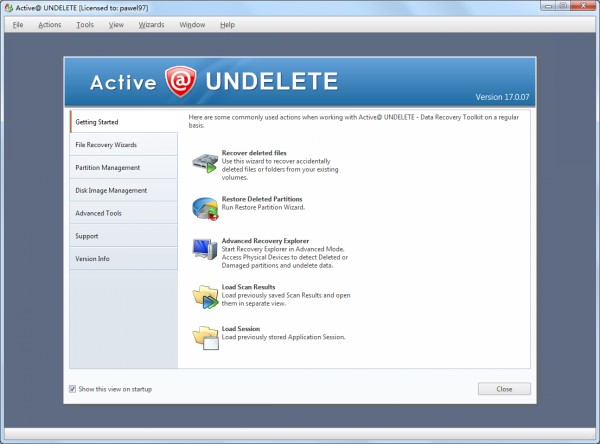Click the Active@ UNDELETE title bar app icon
This screenshot has width=600, height=444.
pos(8,8)
